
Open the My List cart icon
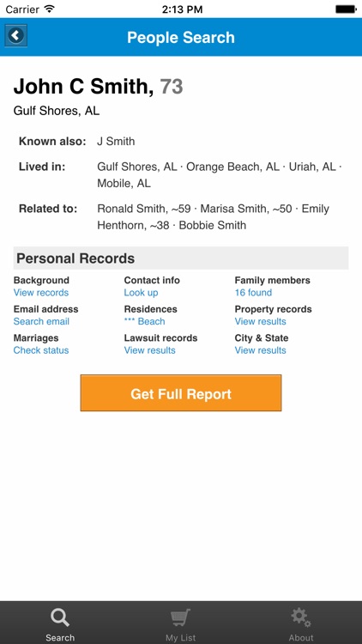tap(181, 618)
